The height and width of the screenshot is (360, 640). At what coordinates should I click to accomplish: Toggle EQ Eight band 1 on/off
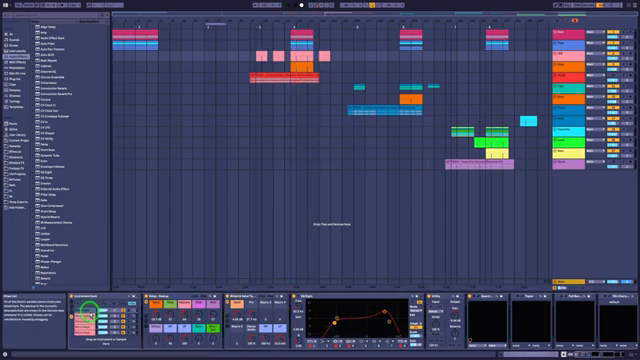point(310,346)
